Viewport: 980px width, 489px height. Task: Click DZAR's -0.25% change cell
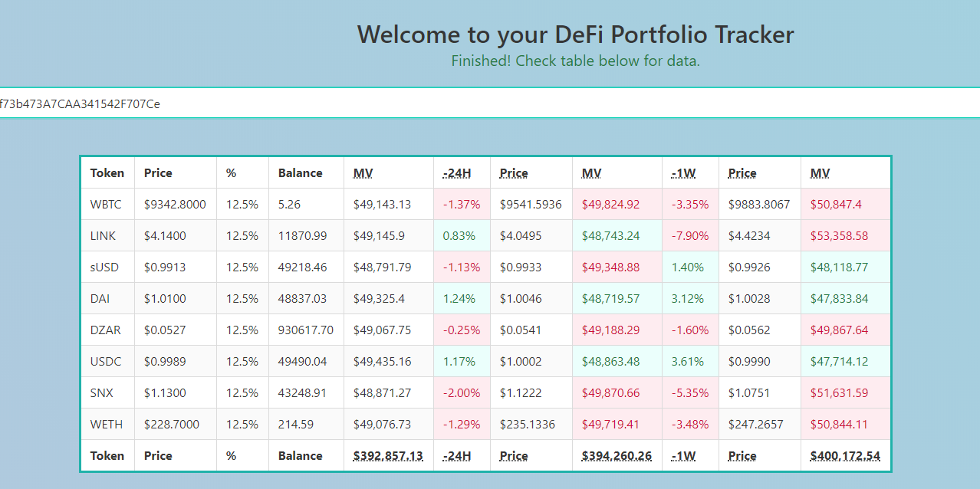click(462, 330)
